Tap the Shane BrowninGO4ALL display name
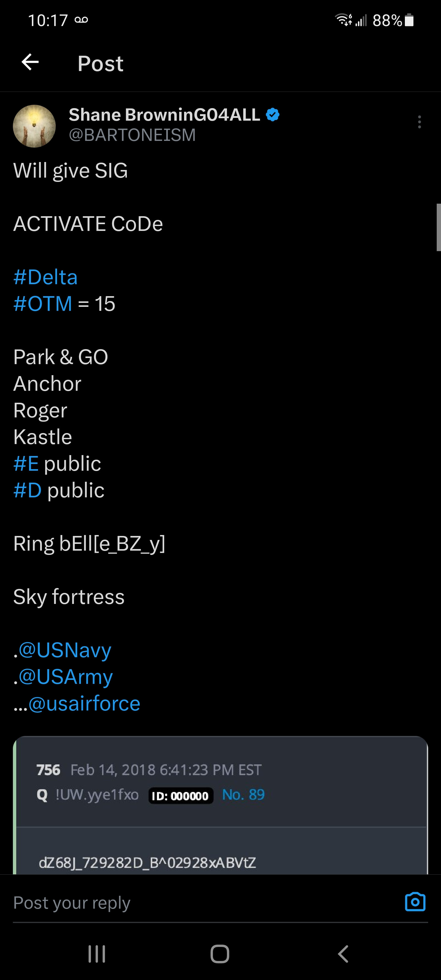Viewport: 441px width, 980px height. 164,115
